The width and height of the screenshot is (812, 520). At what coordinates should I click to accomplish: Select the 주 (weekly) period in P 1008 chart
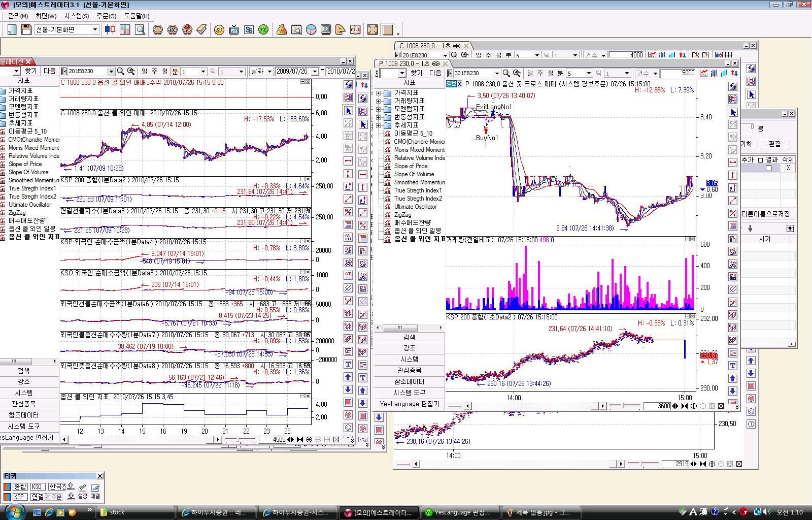tap(540, 73)
